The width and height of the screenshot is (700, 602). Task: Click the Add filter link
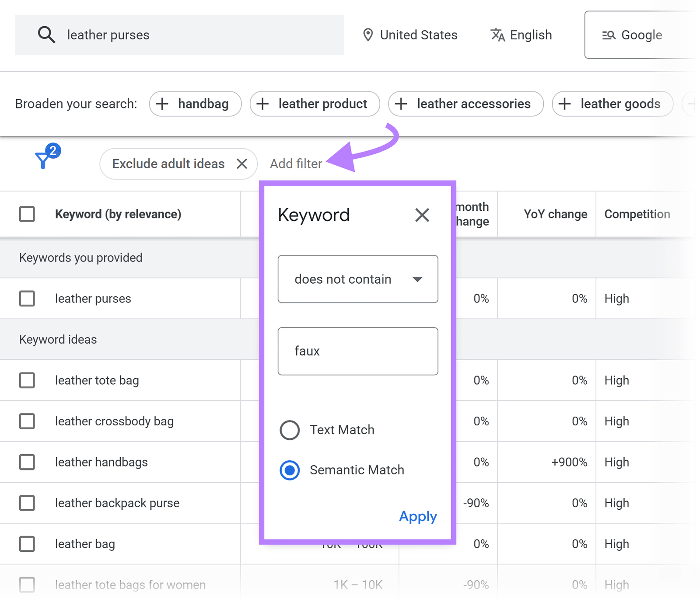coord(296,164)
